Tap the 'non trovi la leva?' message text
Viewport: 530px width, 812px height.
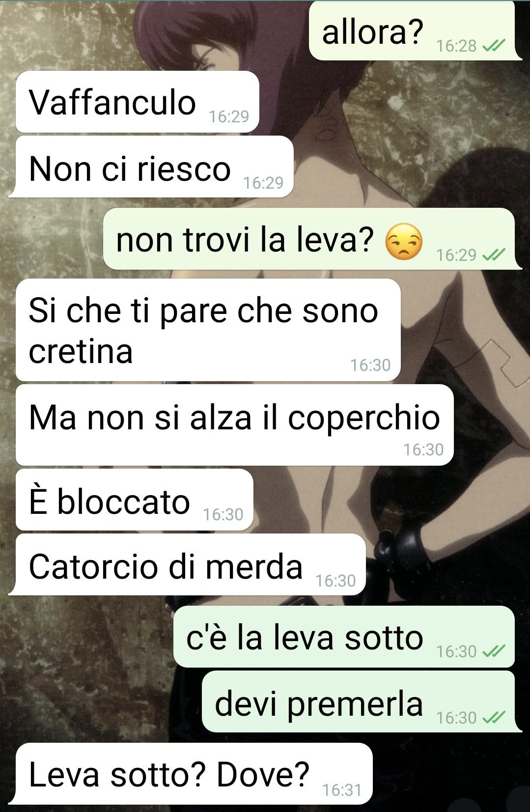click(x=245, y=240)
